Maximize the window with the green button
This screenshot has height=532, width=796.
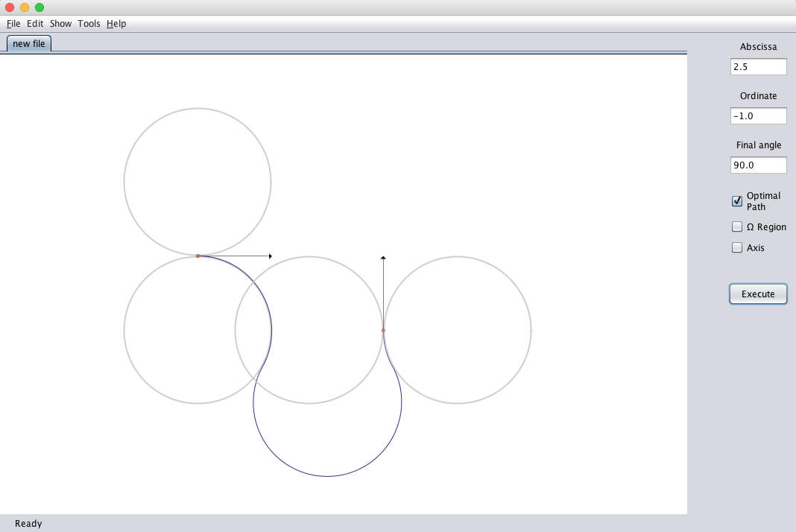click(40, 7)
